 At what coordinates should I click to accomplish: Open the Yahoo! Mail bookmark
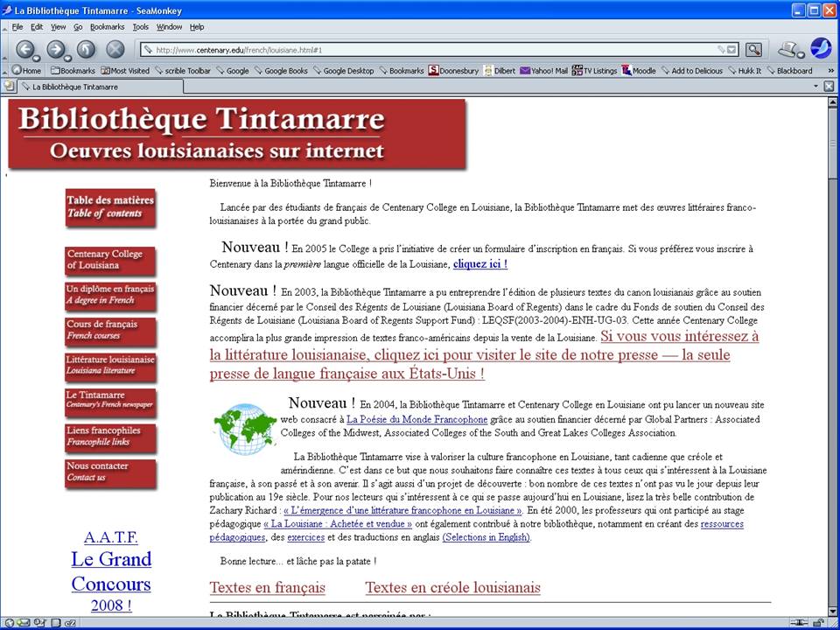tap(543, 71)
